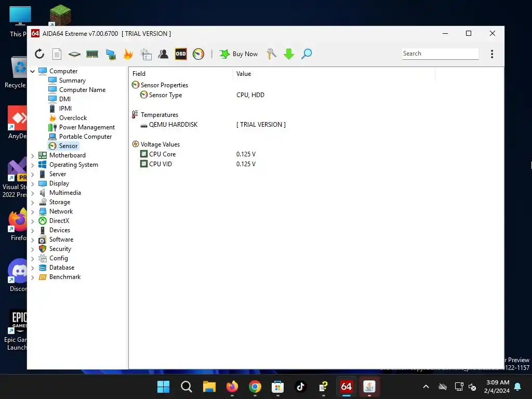
Task: Click the Buy Now button
Action: pyautogui.click(x=238, y=54)
